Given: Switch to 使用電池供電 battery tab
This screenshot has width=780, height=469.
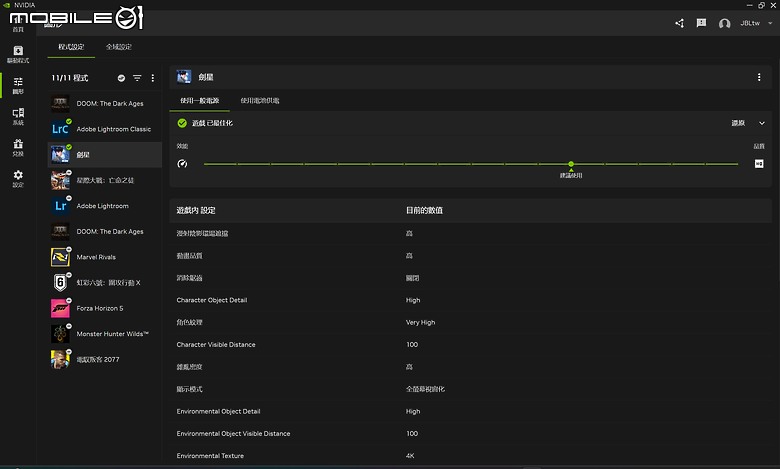Looking at the screenshot, I should click(260, 100).
